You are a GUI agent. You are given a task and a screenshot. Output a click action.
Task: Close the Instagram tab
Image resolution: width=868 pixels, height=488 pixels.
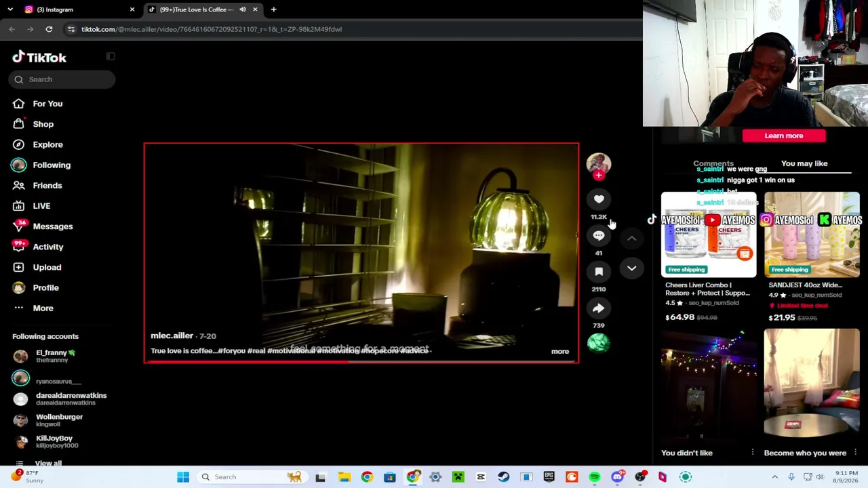pyautogui.click(x=132, y=9)
